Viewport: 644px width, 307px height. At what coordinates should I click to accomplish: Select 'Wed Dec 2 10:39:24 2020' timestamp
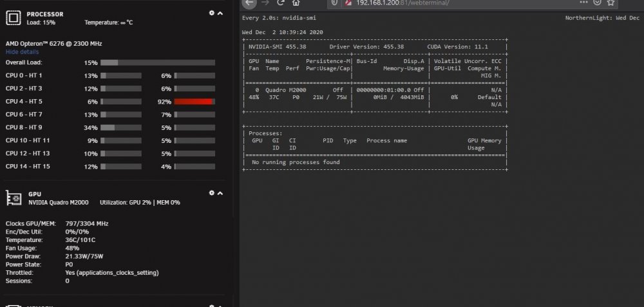coord(283,32)
